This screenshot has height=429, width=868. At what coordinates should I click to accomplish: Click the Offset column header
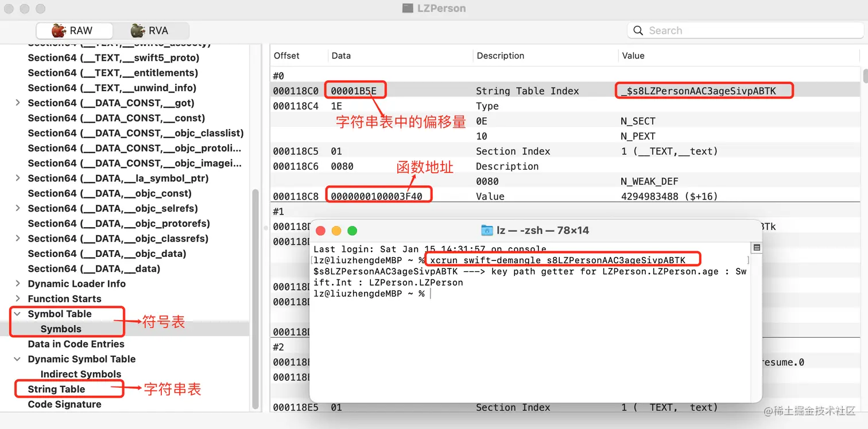coord(286,56)
